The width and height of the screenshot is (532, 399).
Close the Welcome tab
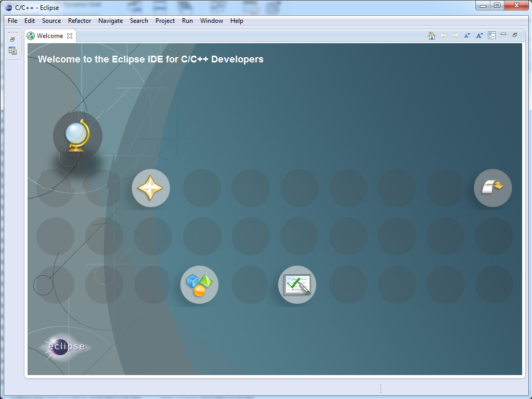click(x=71, y=36)
